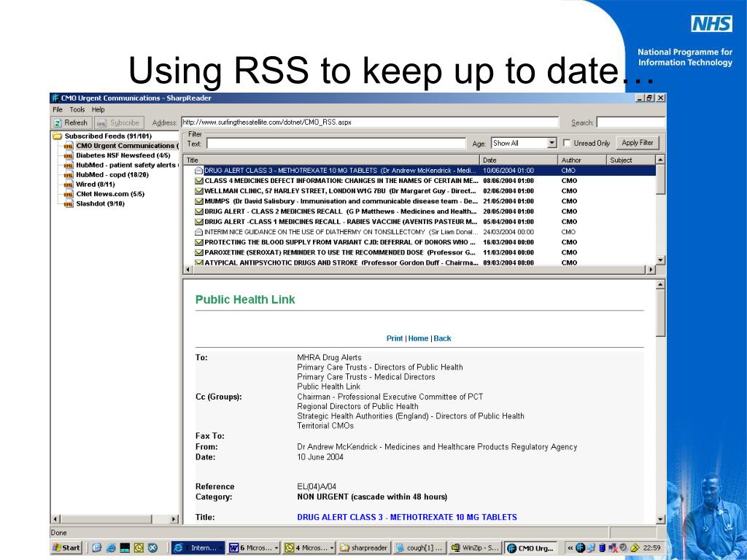
Task: Click the Subscribed Feeds folder icon
Action: click(x=57, y=136)
